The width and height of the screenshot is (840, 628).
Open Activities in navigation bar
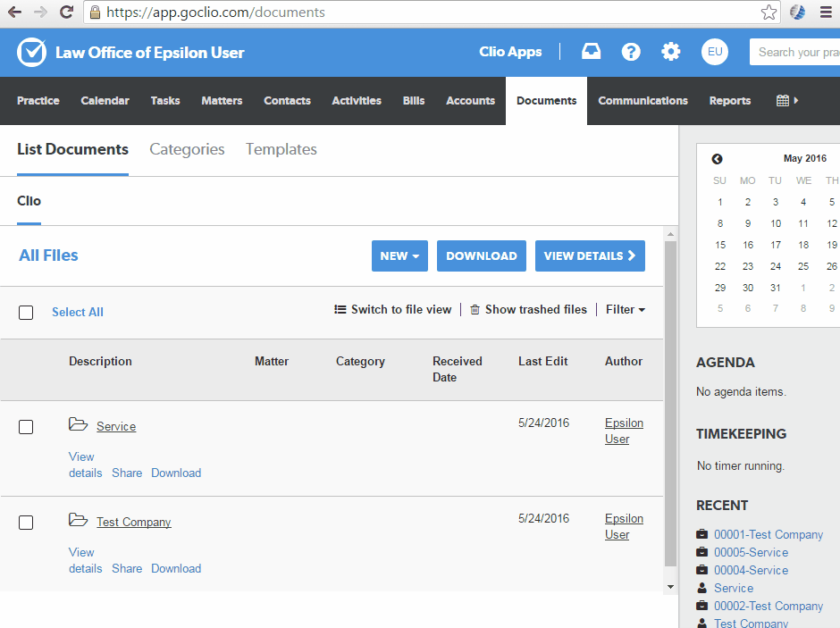(x=357, y=101)
